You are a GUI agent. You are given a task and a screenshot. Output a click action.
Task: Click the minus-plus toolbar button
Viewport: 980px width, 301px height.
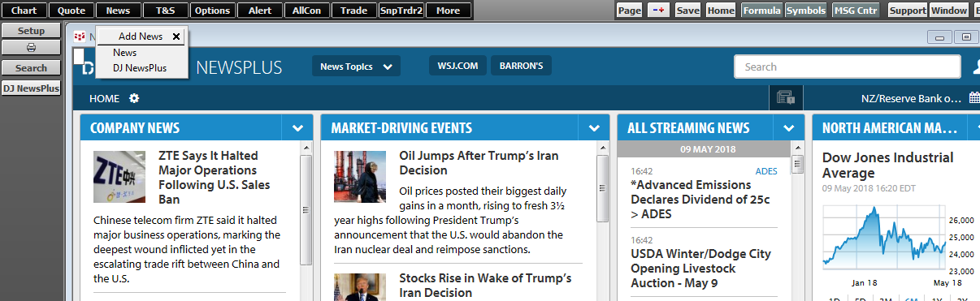[x=658, y=11]
